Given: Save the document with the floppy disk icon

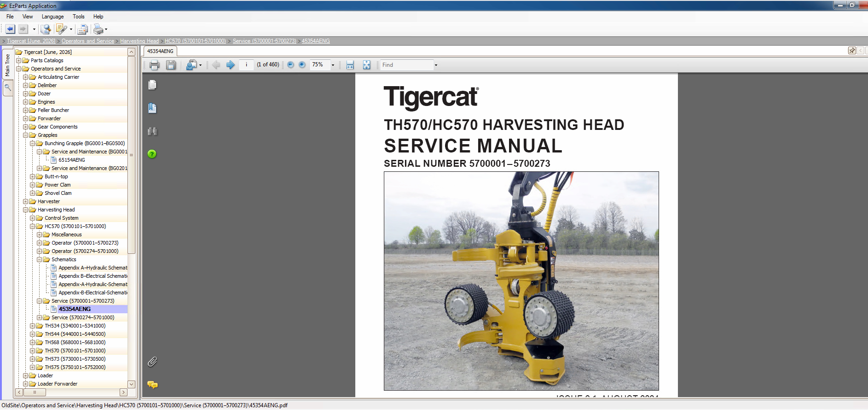Looking at the screenshot, I should tap(171, 65).
